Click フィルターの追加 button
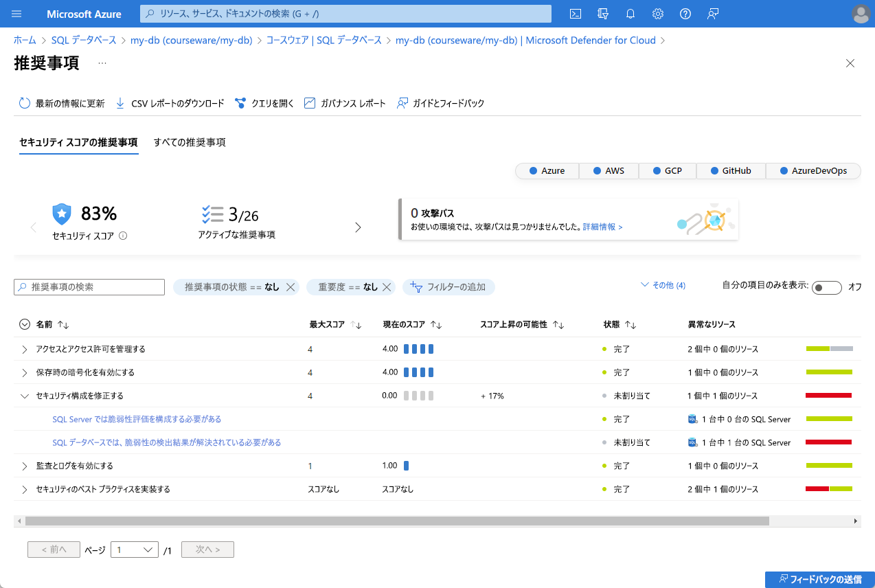The image size is (875, 588). [x=448, y=287]
